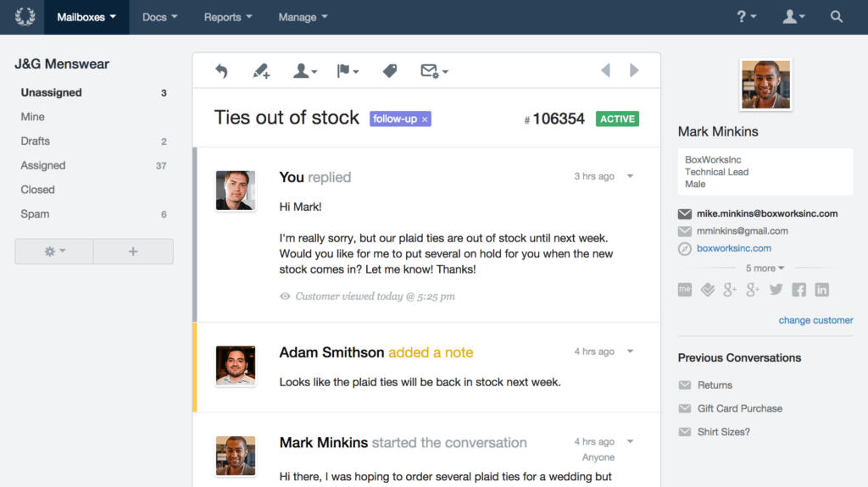Remove the follow-up tag
The width and height of the screenshot is (868, 487).
pos(425,119)
